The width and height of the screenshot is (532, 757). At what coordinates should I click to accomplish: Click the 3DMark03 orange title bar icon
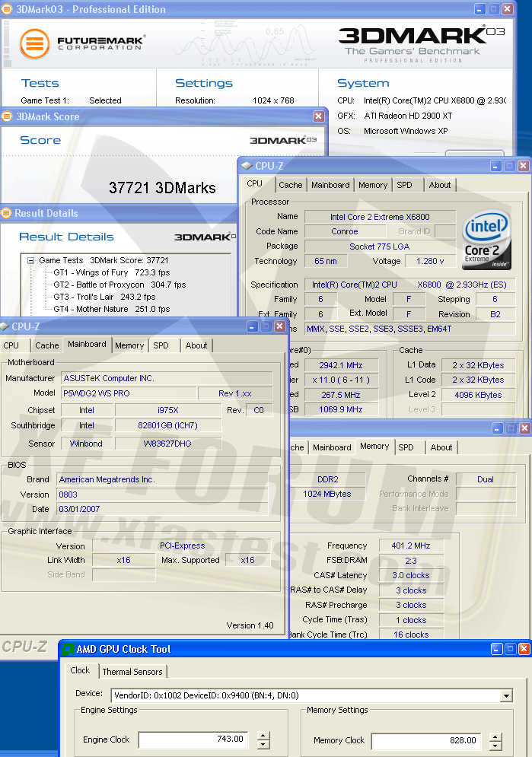[7, 8]
